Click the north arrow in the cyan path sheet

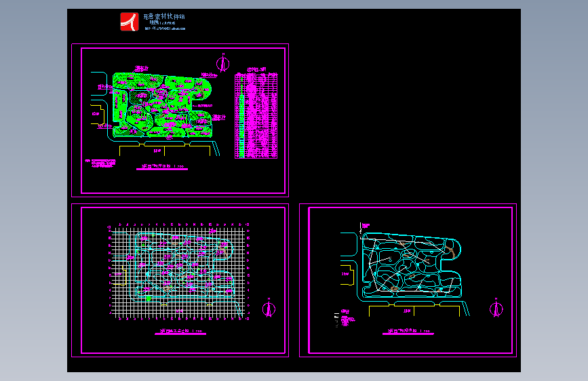tap(496, 308)
